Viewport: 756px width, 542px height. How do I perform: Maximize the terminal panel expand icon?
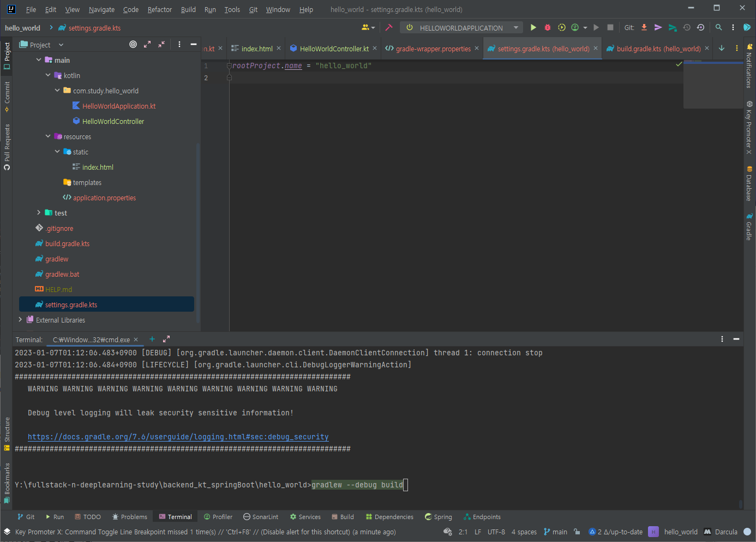click(x=166, y=339)
